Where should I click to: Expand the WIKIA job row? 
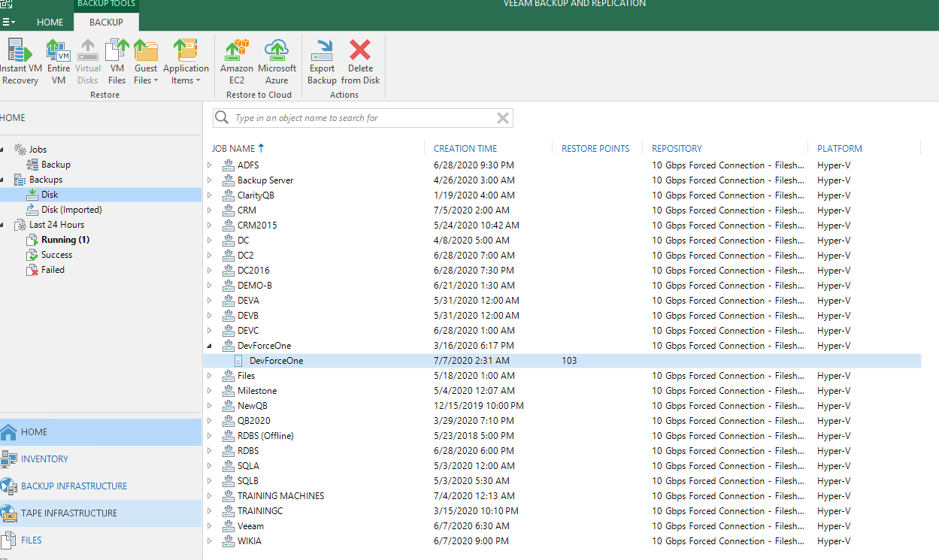click(x=210, y=540)
